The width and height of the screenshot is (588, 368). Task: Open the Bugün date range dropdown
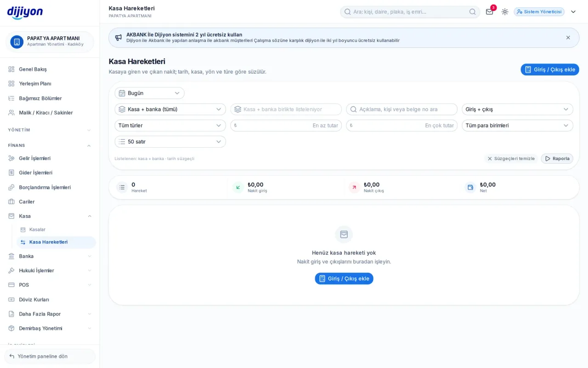point(149,93)
